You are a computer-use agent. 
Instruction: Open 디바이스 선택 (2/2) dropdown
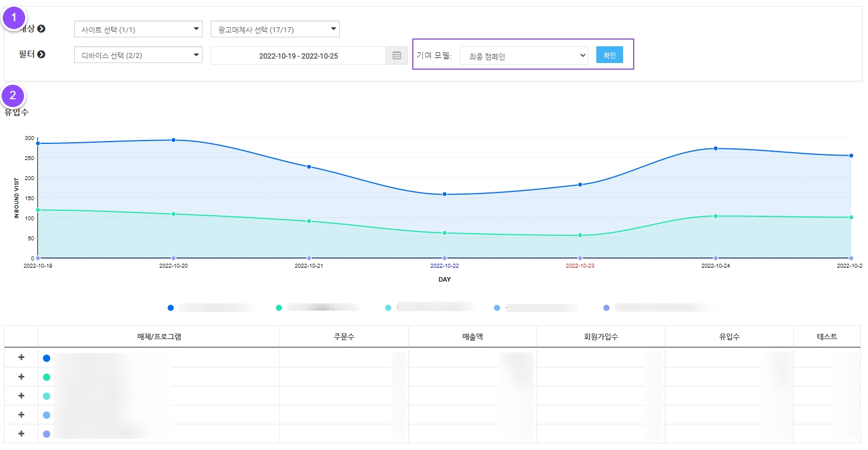coord(138,55)
